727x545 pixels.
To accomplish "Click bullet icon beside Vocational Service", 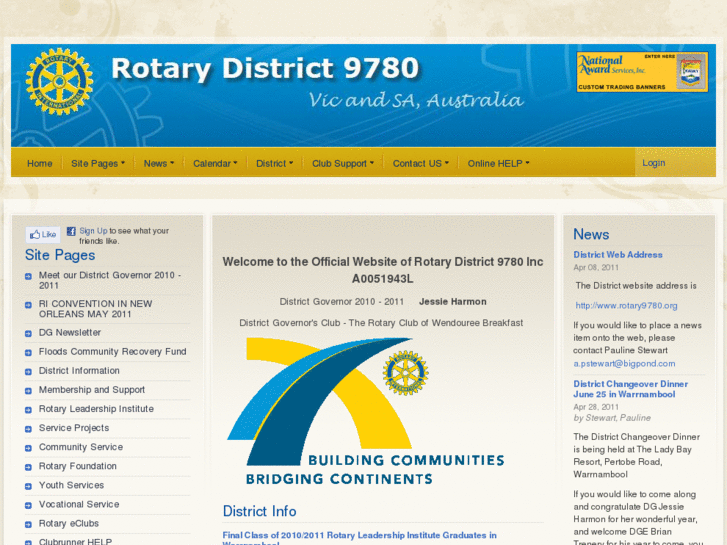I will coord(28,505).
